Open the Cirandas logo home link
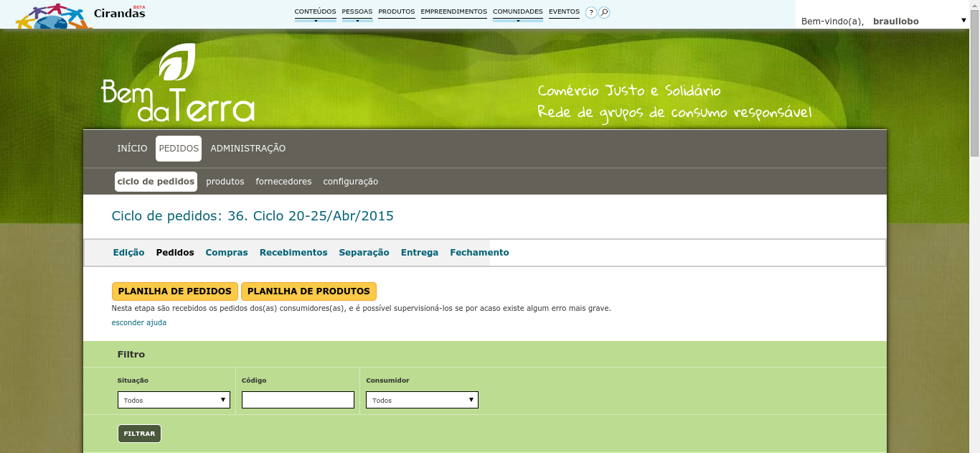Image resolution: width=980 pixels, height=453 pixels. pos(80,15)
